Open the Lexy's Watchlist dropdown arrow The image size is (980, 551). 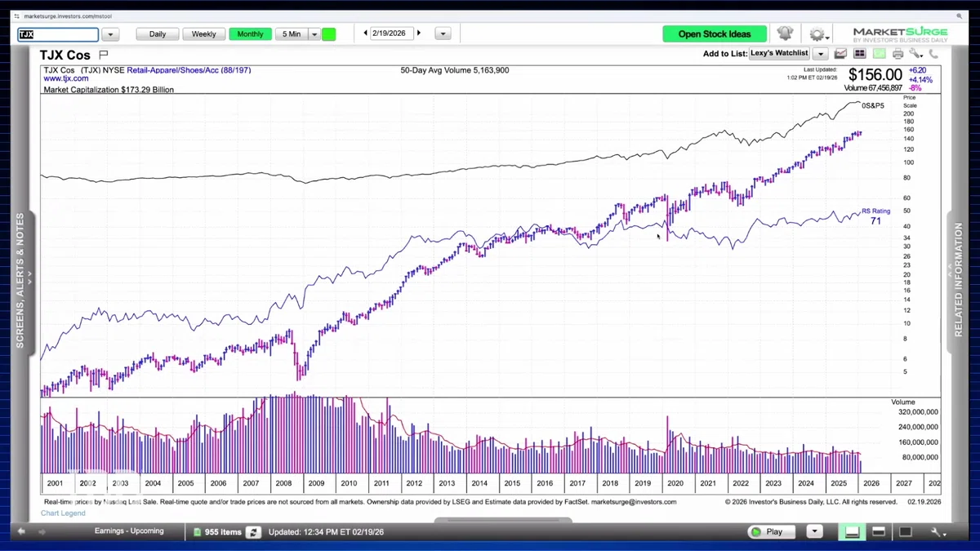pos(820,54)
